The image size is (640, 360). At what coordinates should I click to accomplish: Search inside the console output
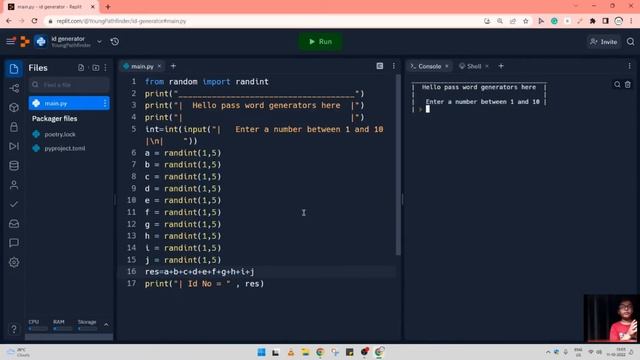[x=617, y=84]
